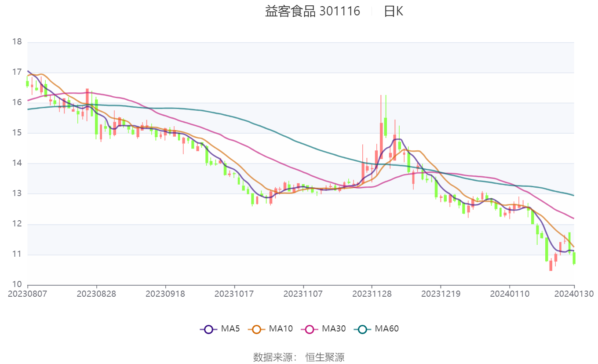This screenshot has height=364, width=598.
Task: Click the 数据来源 恒生聚源 source text
Action: (299, 357)
